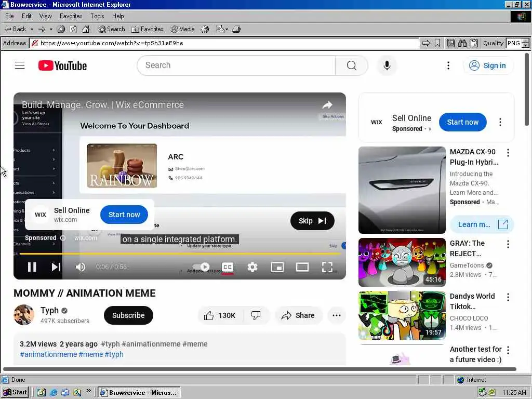Click the YouTube Search input field

coord(236,65)
